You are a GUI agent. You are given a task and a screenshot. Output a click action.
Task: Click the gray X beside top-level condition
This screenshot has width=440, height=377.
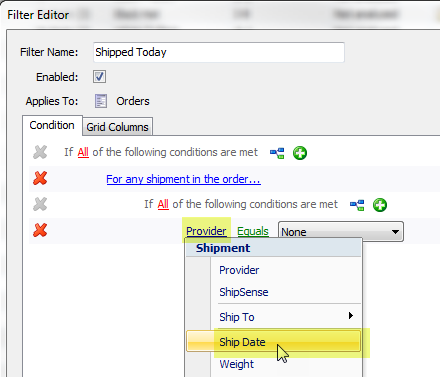tap(40, 152)
